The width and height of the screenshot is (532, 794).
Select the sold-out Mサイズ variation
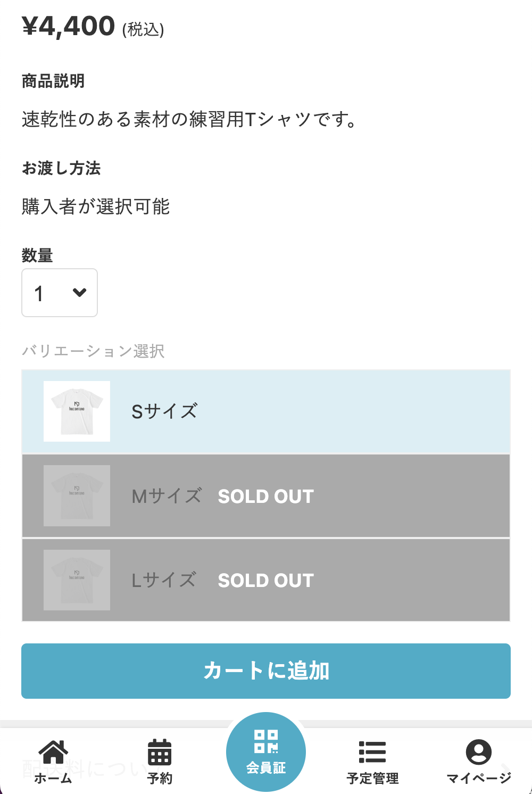pyautogui.click(x=167, y=496)
